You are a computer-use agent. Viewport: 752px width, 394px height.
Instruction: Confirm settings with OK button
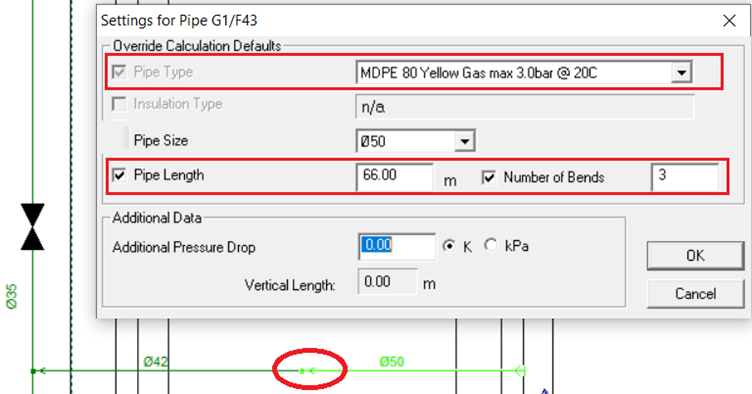coord(695,255)
